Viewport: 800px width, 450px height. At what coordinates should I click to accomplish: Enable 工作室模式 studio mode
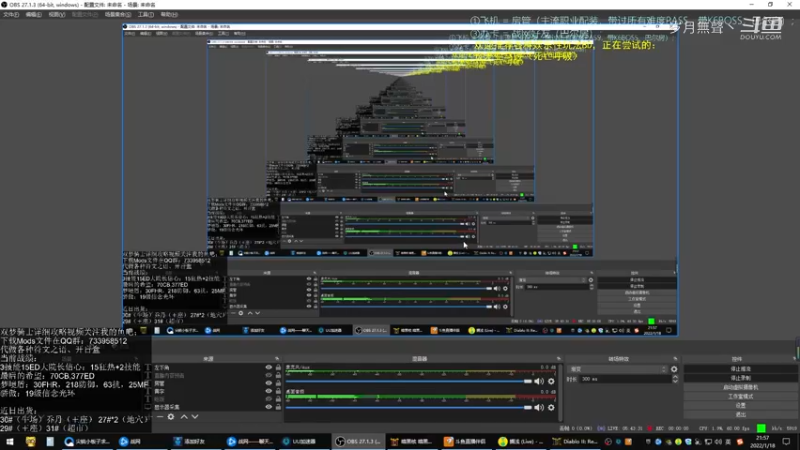coord(740,396)
